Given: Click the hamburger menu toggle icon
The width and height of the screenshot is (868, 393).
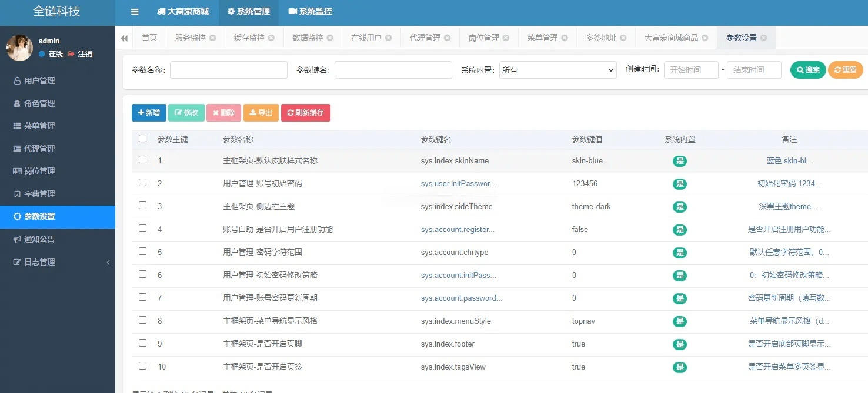Looking at the screenshot, I should [134, 12].
